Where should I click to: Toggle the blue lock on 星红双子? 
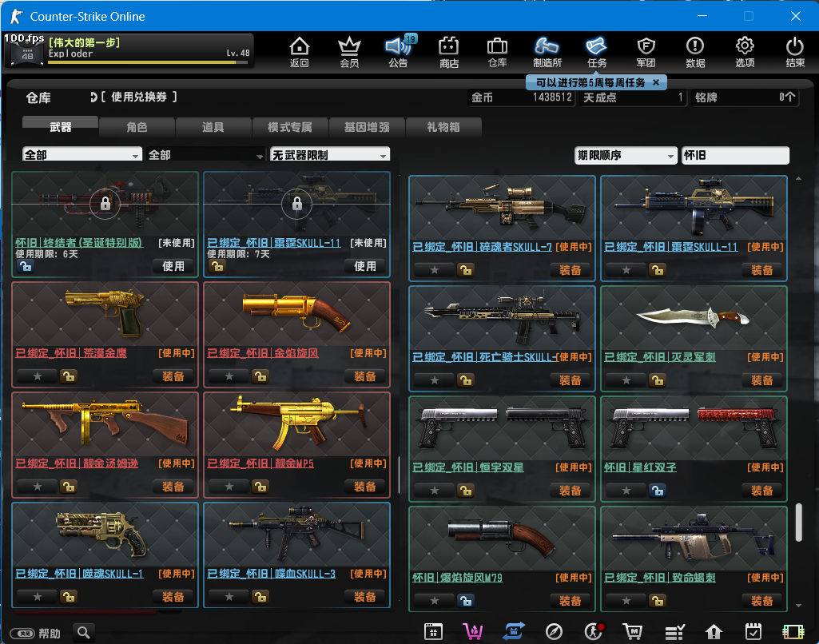click(657, 491)
